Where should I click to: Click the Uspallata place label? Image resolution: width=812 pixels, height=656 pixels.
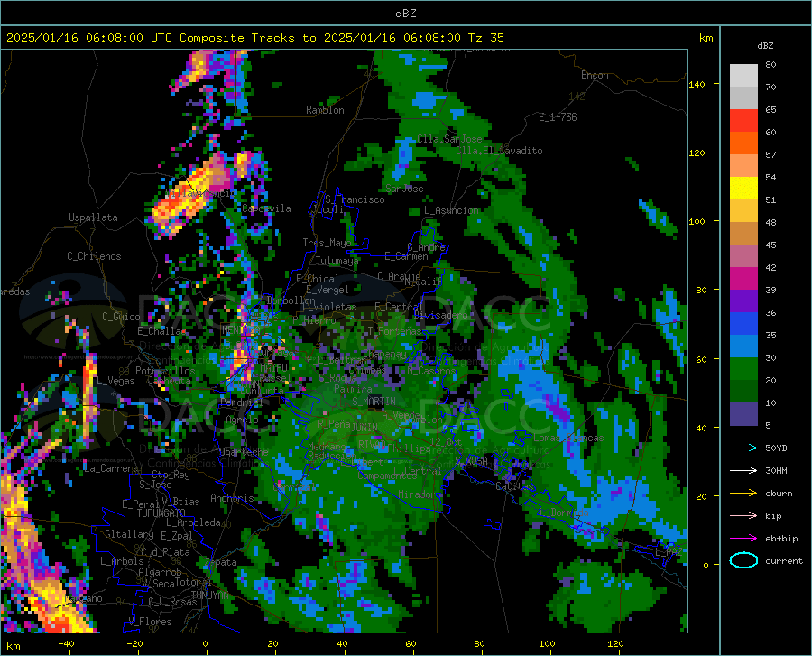(93, 217)
